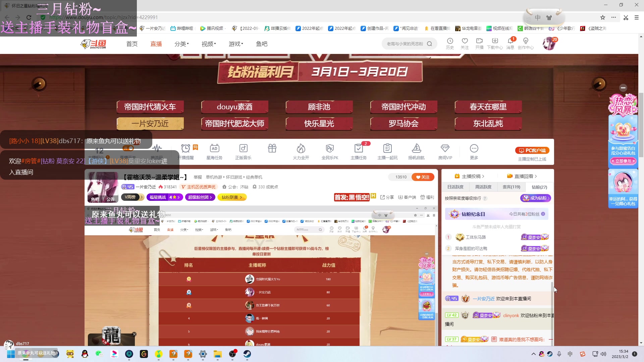The height and width of the screenshot is (362, 644).
Task: Go to 鱼吧 in navigation
Action: (262, 44)
